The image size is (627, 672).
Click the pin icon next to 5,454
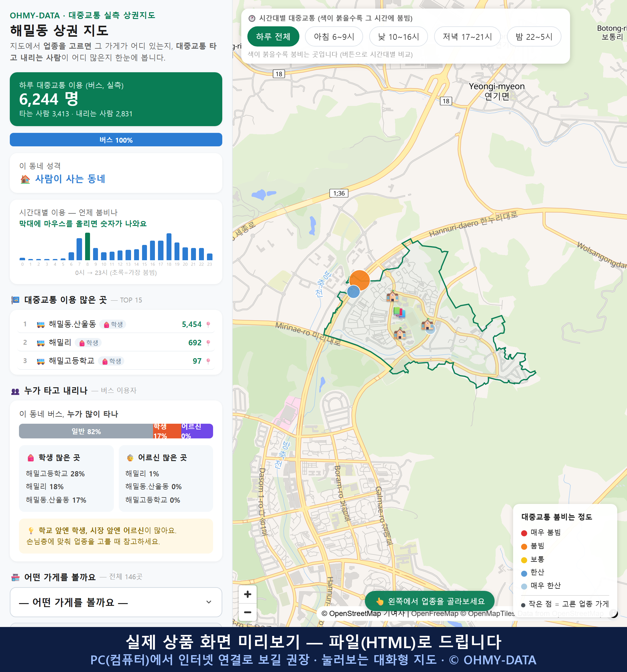point(208,325)
